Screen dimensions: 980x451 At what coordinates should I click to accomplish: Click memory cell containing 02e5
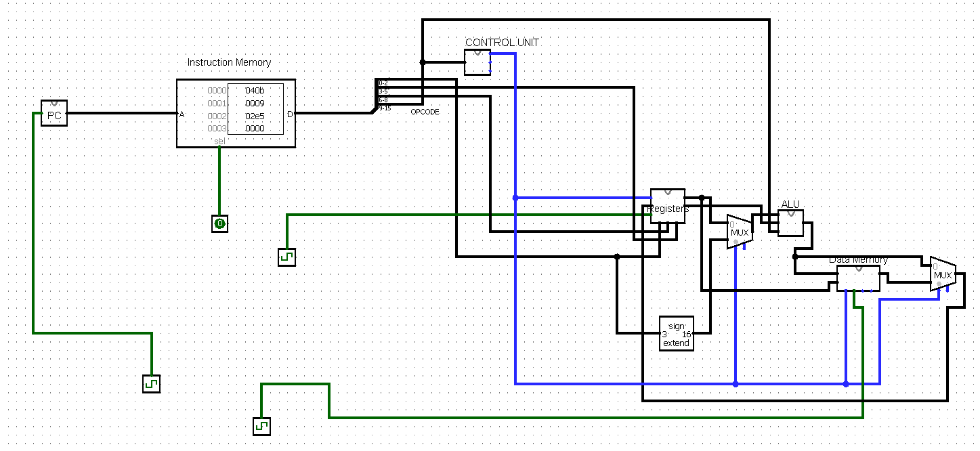click(x=255, y=116)
